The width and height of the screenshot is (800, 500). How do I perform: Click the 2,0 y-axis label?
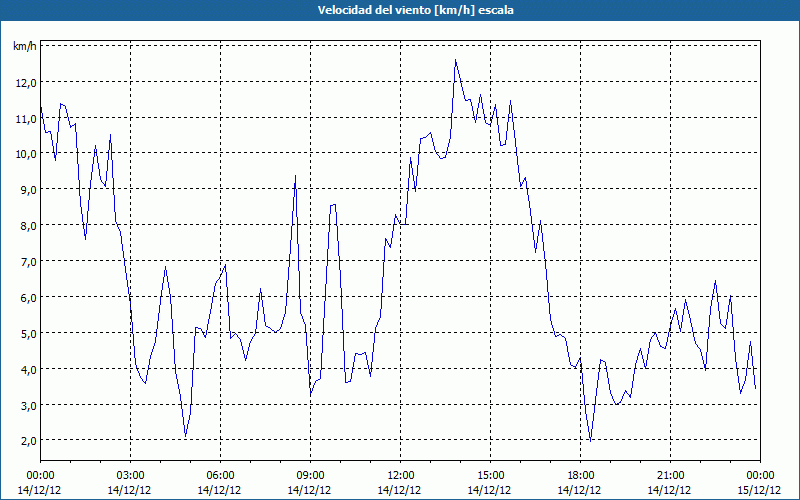pos(28,441)
